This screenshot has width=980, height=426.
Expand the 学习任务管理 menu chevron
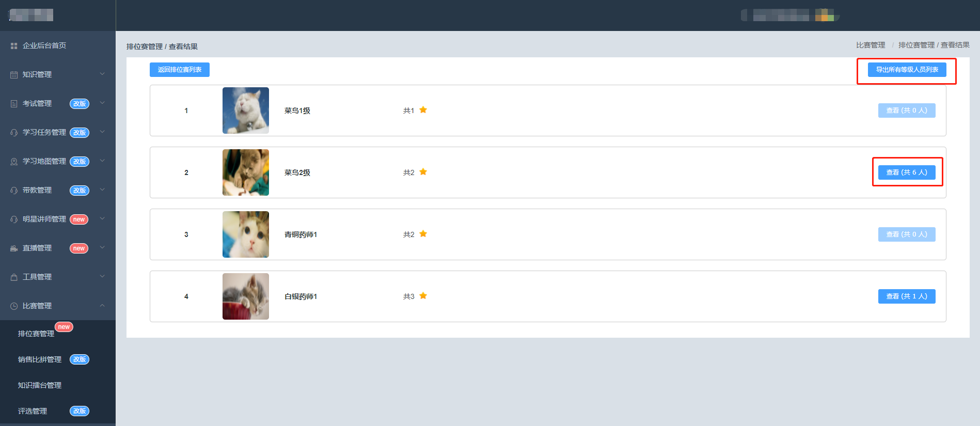(102, 132)
